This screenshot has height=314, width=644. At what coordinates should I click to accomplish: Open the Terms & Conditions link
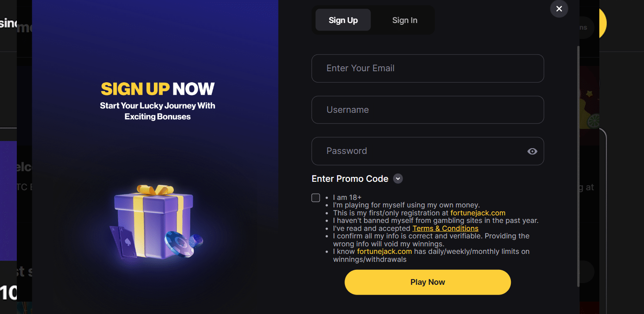pyautogui.click(x=445, y=228)
